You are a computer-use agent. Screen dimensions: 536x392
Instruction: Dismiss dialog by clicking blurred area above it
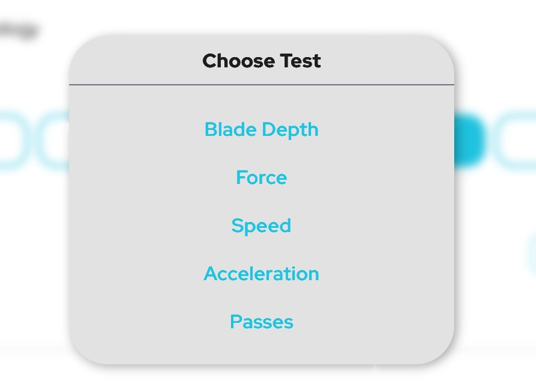point(261,15)
